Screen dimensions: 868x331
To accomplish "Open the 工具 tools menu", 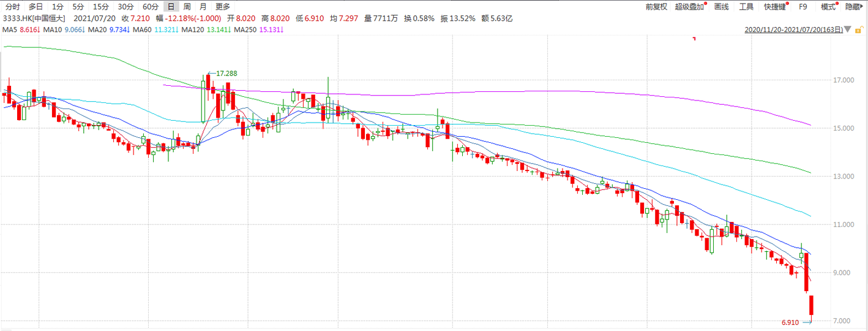I will pos(746,7).
